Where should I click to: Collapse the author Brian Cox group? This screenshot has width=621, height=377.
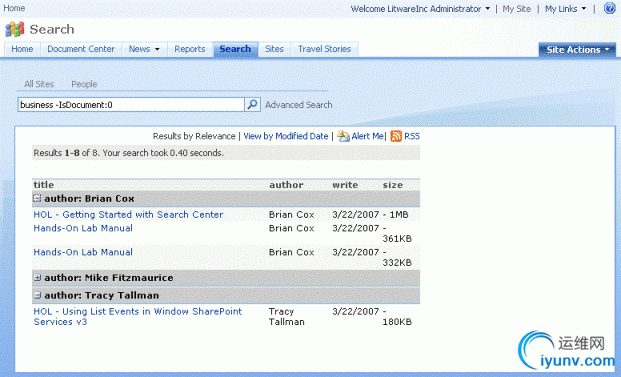37,198
